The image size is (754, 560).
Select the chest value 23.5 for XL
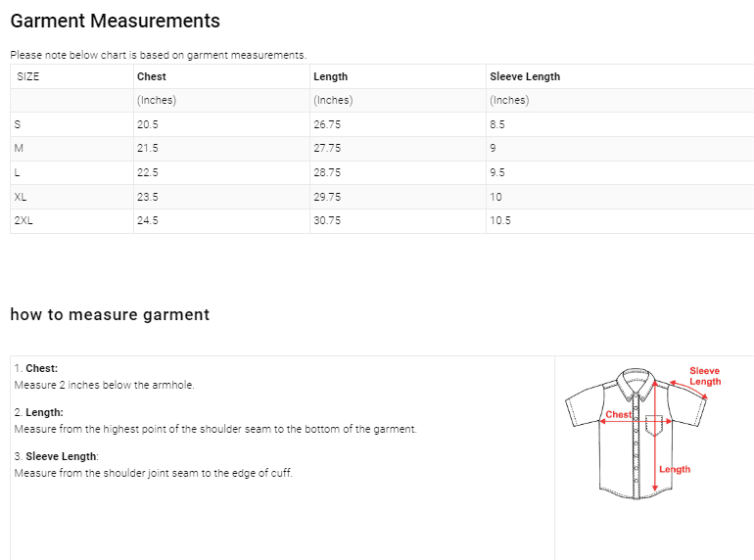coord(148,197)
